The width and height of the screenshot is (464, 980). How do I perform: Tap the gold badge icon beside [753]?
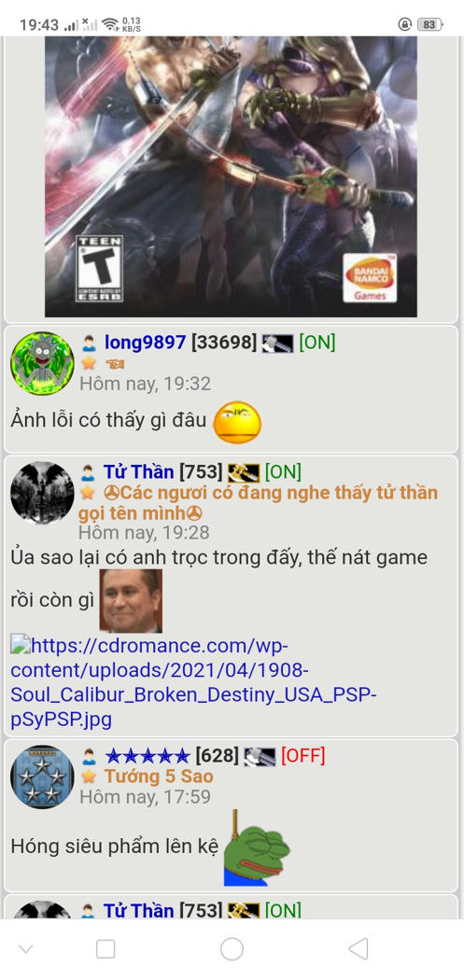[x=244, y=472]
